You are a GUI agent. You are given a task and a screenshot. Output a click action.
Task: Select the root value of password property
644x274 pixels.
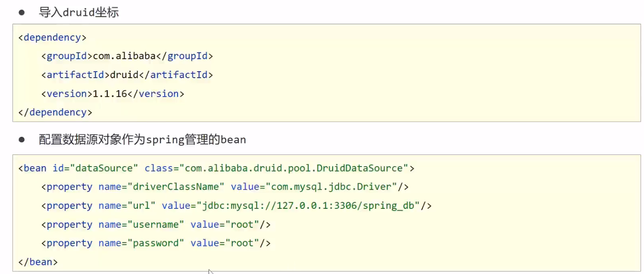242,243
